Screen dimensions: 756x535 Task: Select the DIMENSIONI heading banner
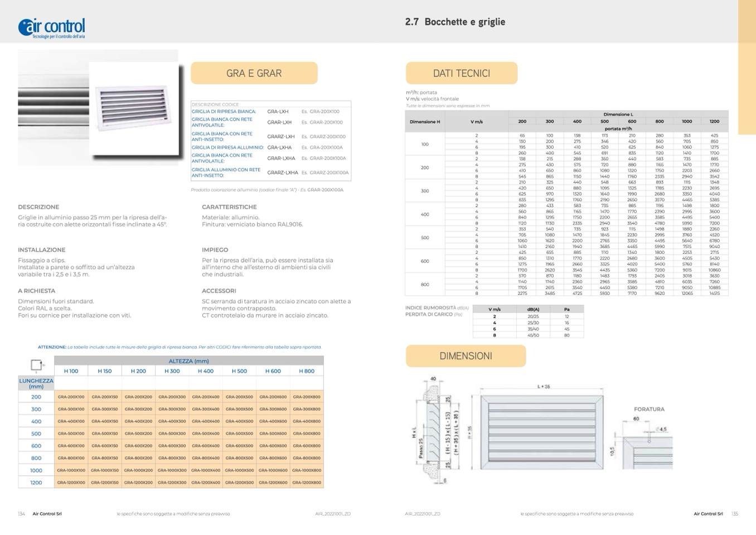point(466,356)
